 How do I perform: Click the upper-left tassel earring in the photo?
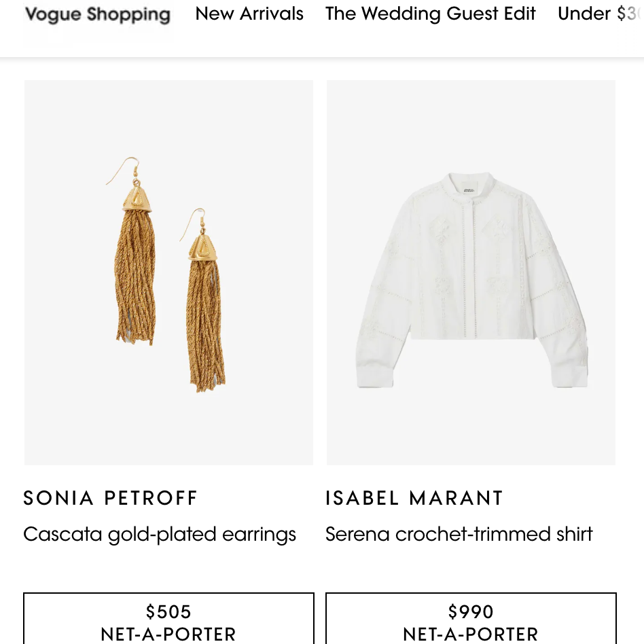pos(136,265)
